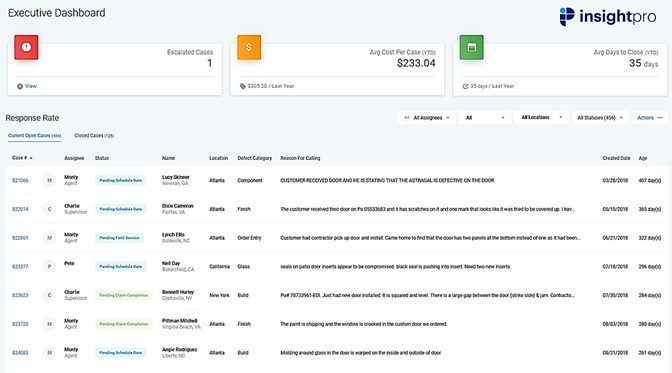The image size is (672, 373).
Task: Open the Actions menu
Action: [650, 117]
